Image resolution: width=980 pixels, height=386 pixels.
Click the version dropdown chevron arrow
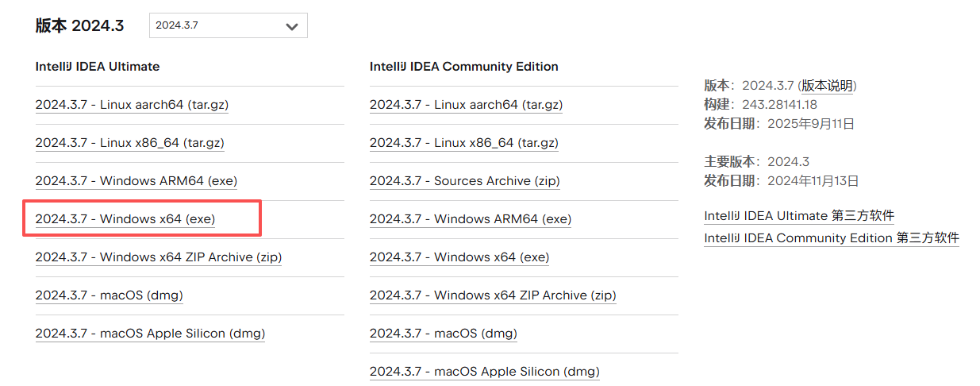tap(291, 26)
